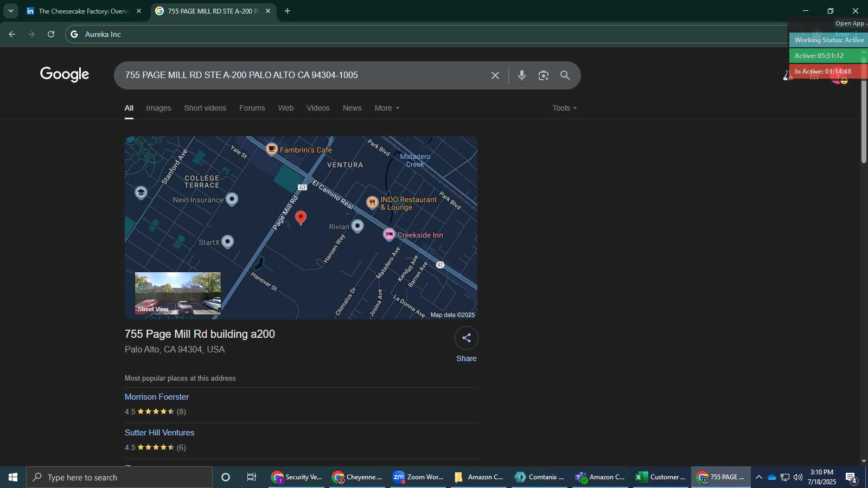Switch to Videos results tab
The width and height of the screenshot is (868, 488).
coord(318,108)
